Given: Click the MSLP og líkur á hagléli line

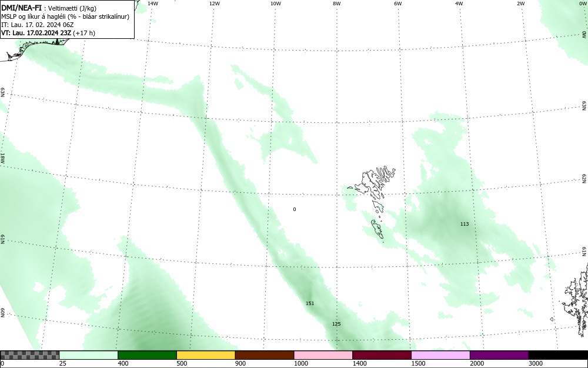Looking at the screenshot, I should (65, 16).
